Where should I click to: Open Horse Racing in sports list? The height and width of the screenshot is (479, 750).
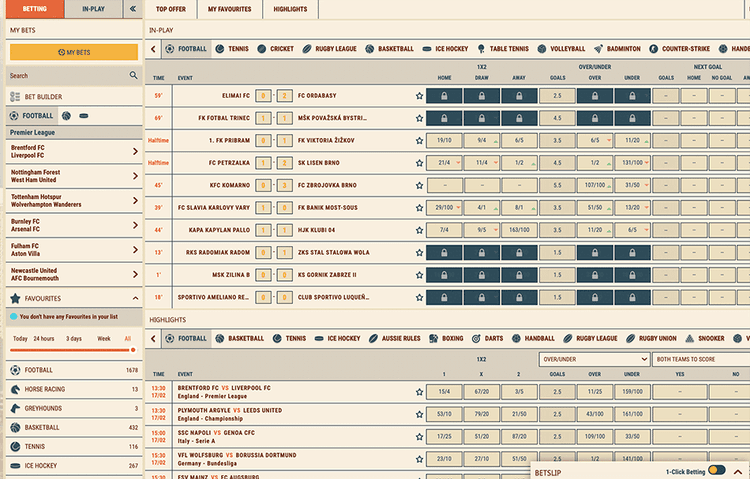[74, 390]
